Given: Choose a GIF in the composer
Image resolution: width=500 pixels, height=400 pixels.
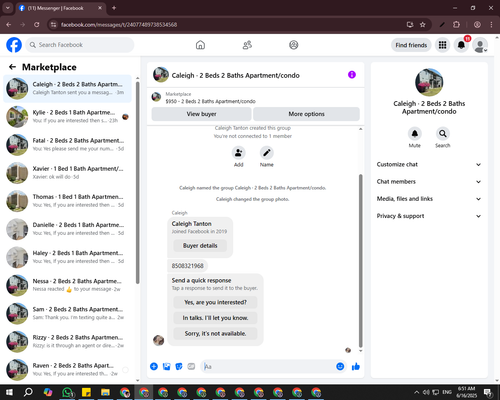Looking at the screenshot, I should (x=191, y=367).
